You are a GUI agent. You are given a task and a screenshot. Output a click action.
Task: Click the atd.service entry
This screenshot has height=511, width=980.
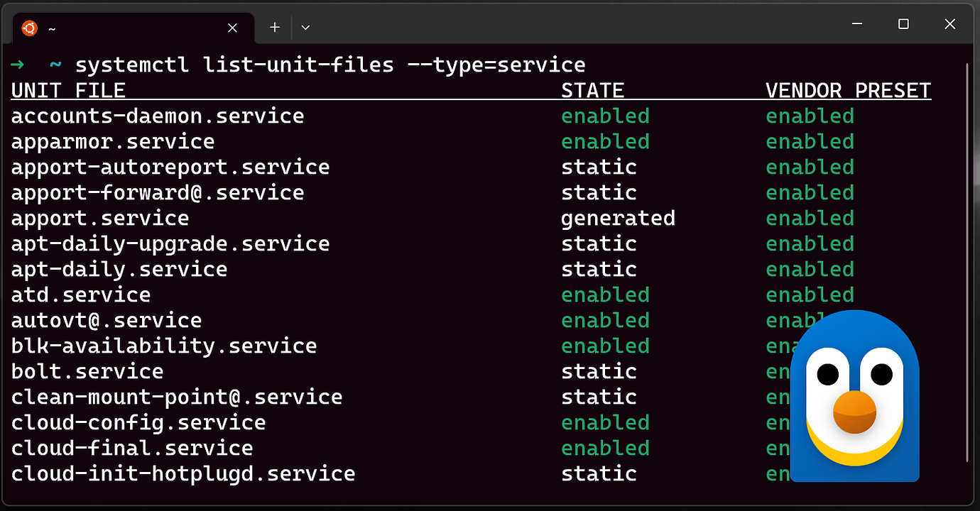tap(80, 295)
